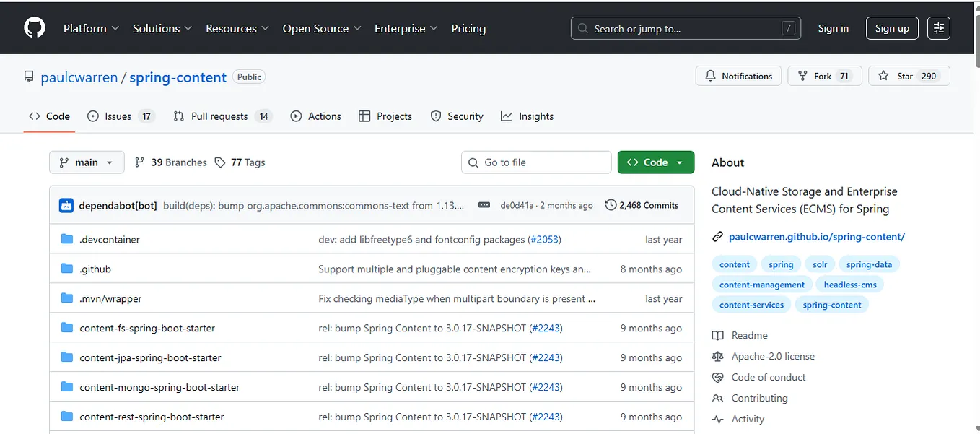The width and height of the screenshot is (980, 434).
Task: Click the command palette icon beside Sign up
Action: coord(938,27)
